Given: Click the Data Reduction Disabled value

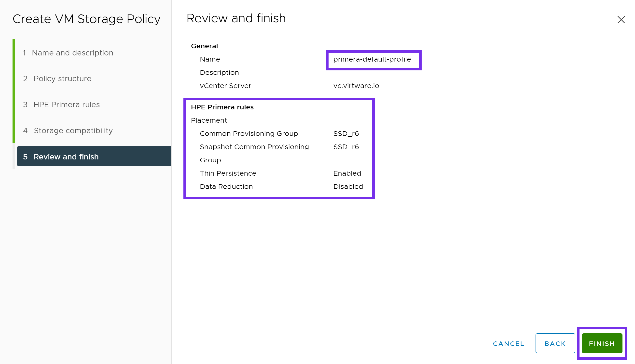Looking at the screenshot, I should [348, 186].
